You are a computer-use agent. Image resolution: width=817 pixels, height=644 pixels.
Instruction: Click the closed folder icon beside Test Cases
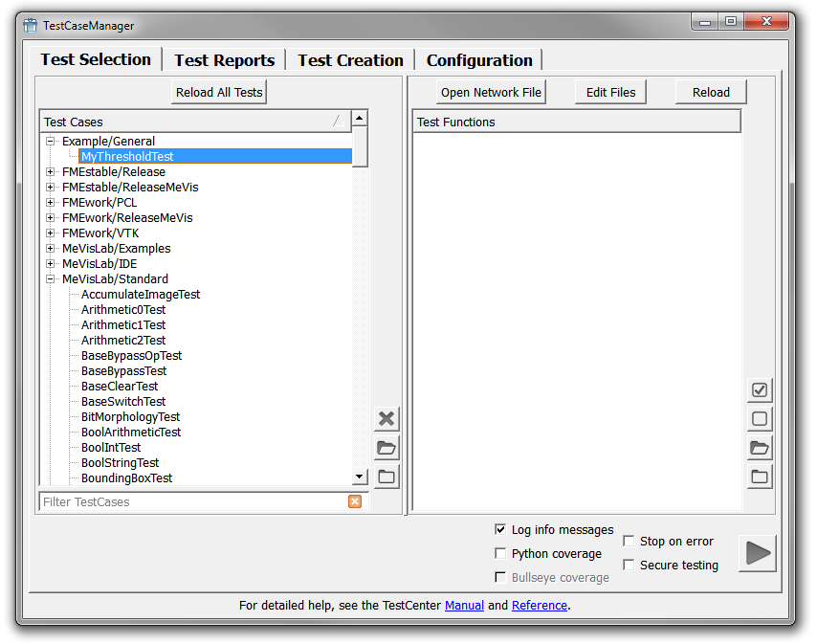pos(386,477)
